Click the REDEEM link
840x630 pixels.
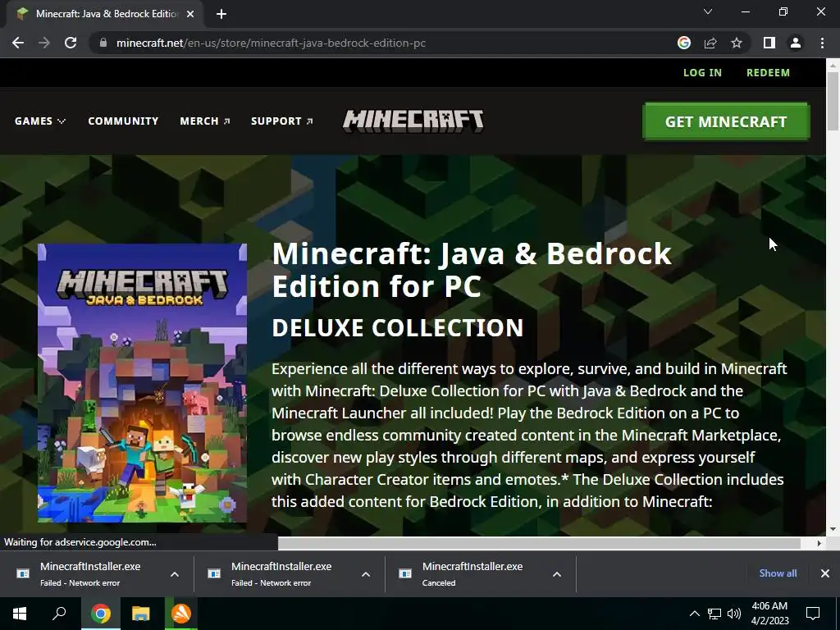pyautogui.click(x=768, y=72)
